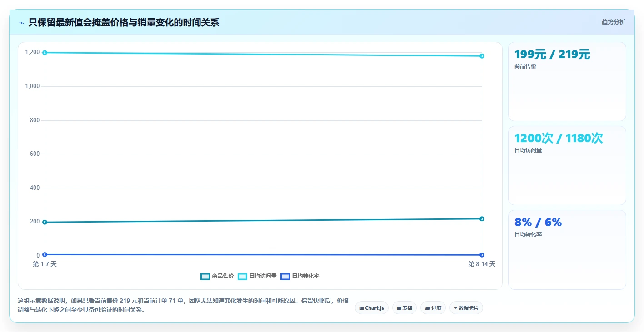This screenshot has width=644, height=332.
Task: Select the 商品售价 data point at 第 1-7 天
Action: (45, 222)
